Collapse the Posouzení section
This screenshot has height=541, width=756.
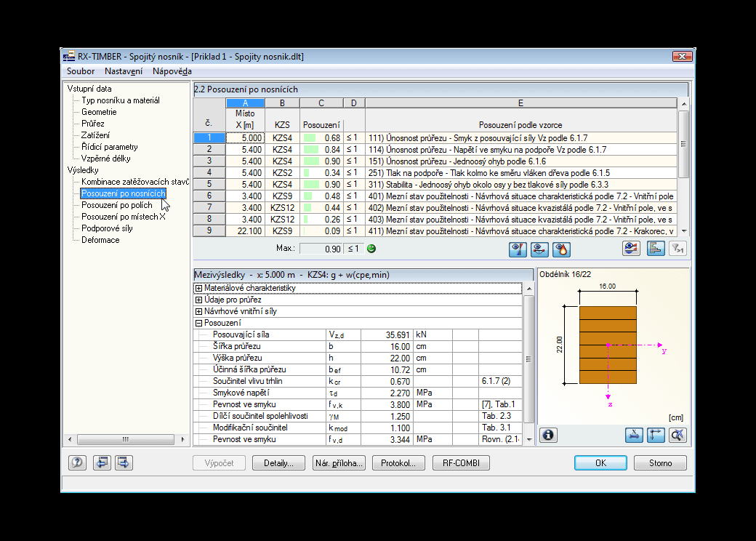click(x=198, y=323)
